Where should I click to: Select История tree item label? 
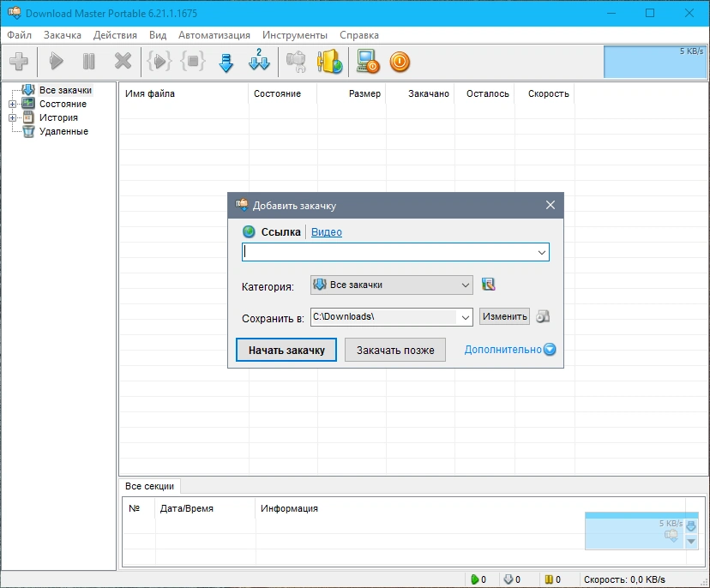pos(58,117)
